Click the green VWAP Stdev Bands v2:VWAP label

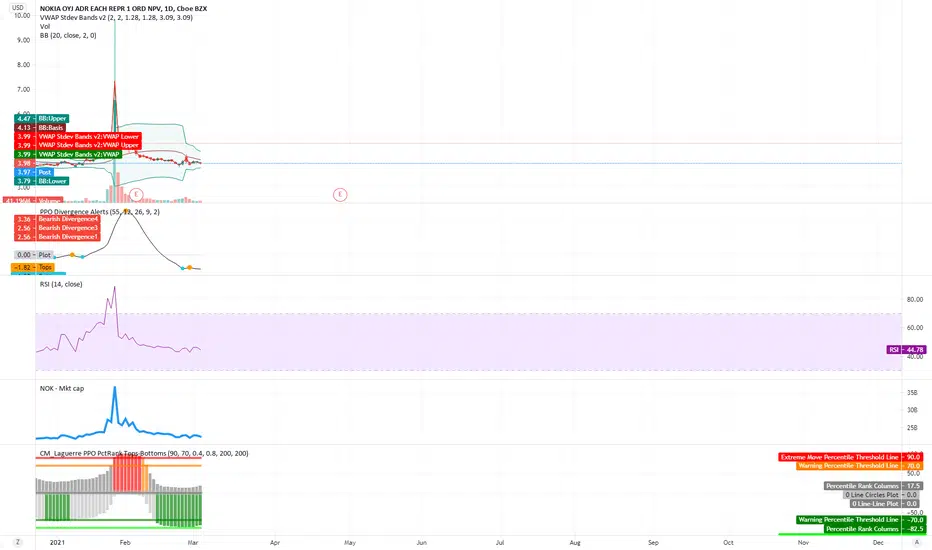(x=68, y=154)
